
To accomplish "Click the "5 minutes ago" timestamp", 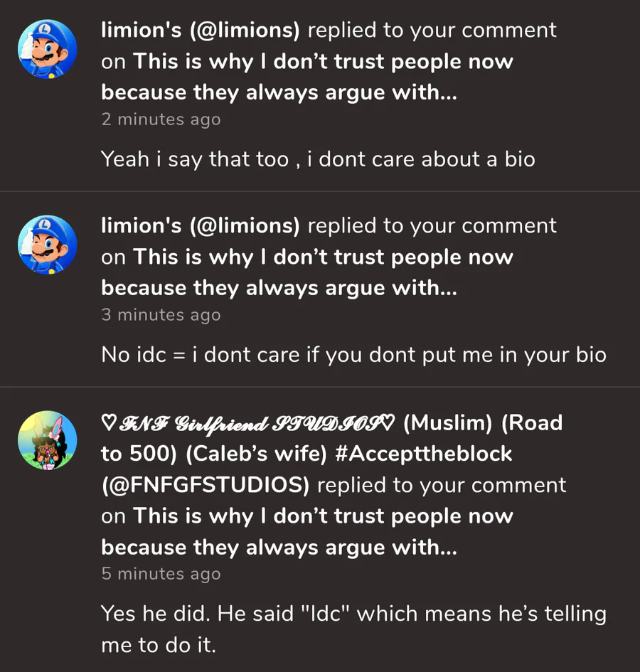I will [161, 574].
